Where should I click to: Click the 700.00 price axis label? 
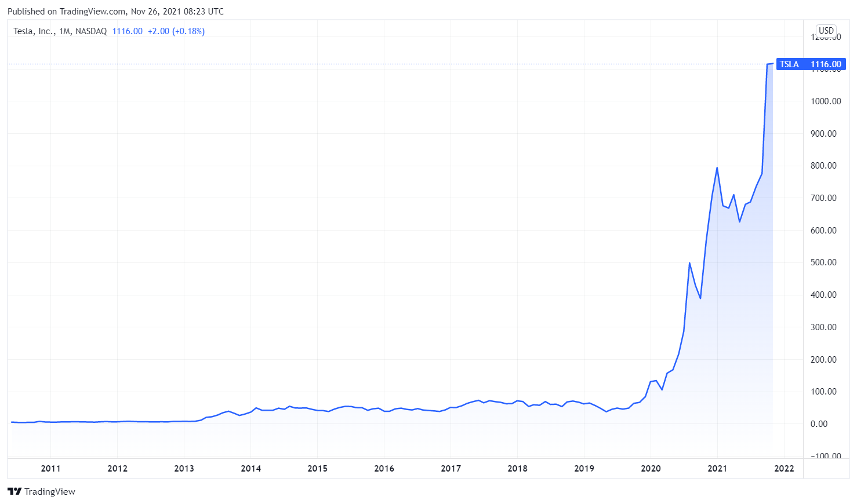[824, 198]
